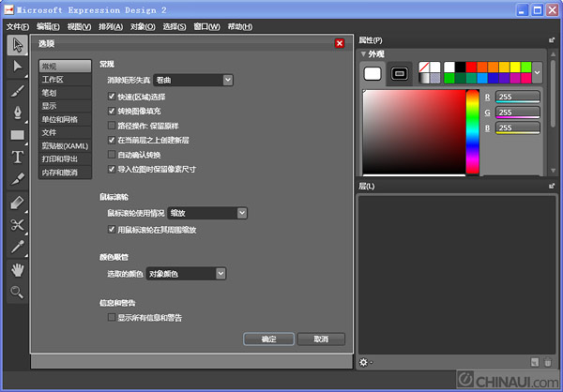Open the 对象(O) menu
Screen dimensions: 563x392
pyautogui.click(x=143, y=26)
